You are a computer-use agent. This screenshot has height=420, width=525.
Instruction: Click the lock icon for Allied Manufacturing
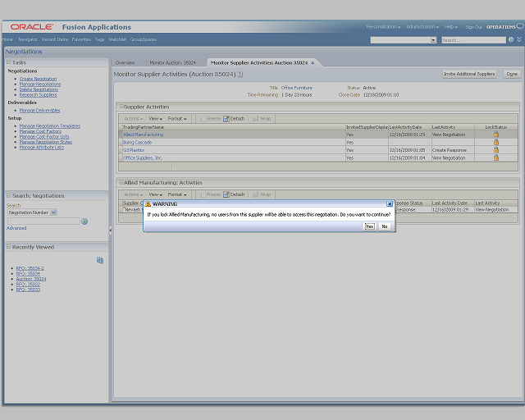click(x=495, y=135)
